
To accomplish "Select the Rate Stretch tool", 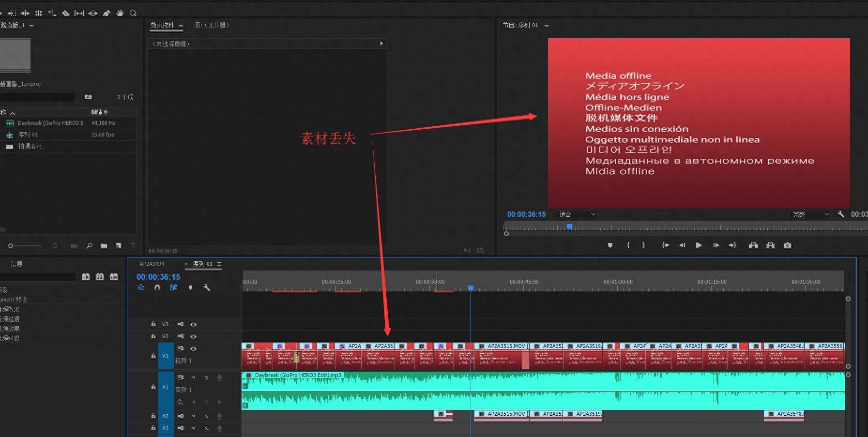I will pyautogui.click(x=52, y=13).
